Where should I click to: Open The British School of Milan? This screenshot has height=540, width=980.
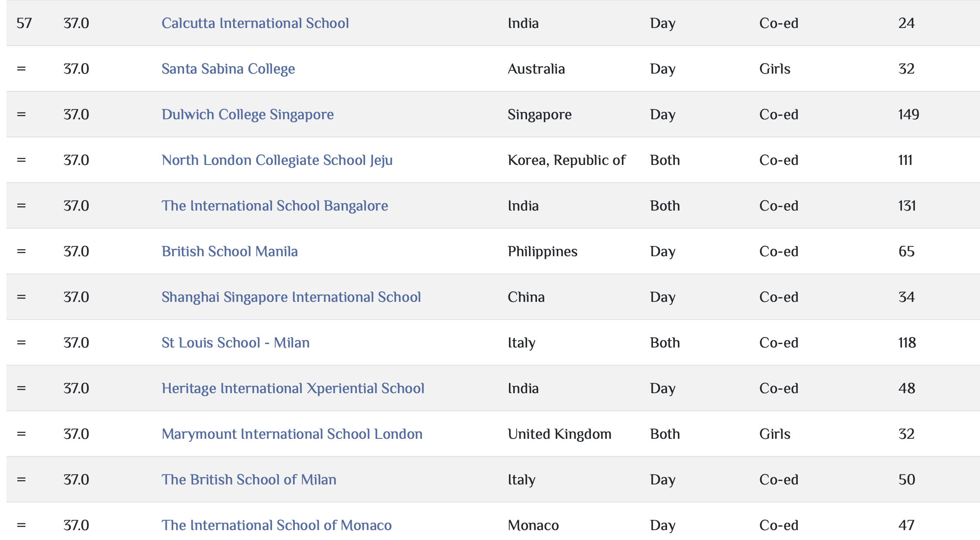pyautogui.click(x=249, y=480)
